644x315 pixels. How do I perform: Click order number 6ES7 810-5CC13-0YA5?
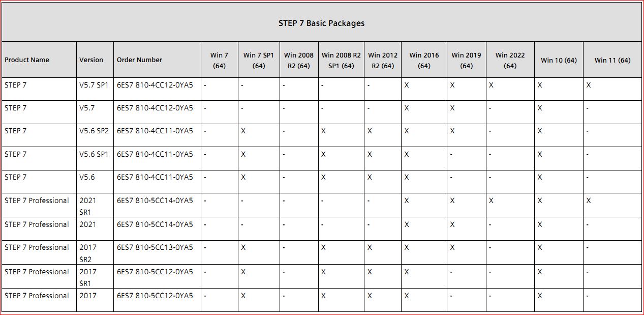(x=155, y=247)
